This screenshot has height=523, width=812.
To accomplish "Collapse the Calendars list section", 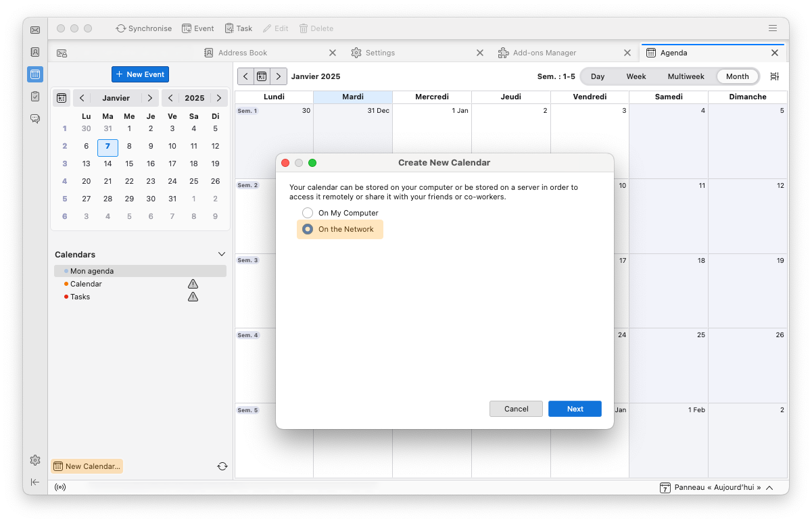I will click(222, 254).
